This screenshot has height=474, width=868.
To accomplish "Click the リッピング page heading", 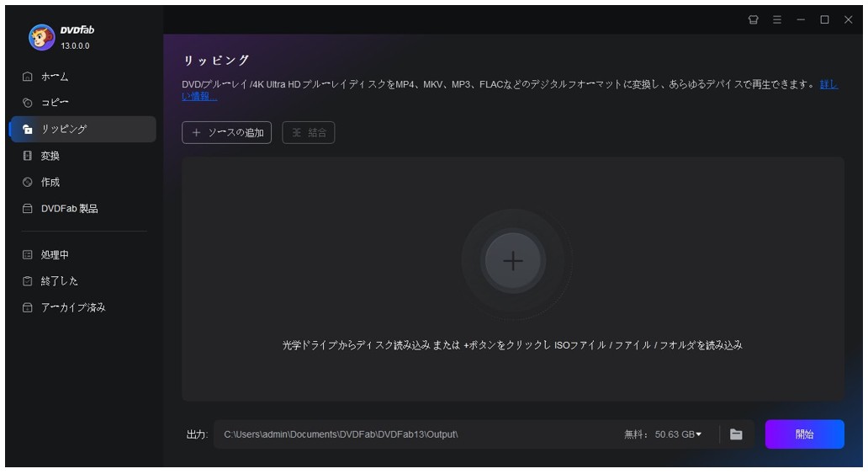I will coord(216,60).
